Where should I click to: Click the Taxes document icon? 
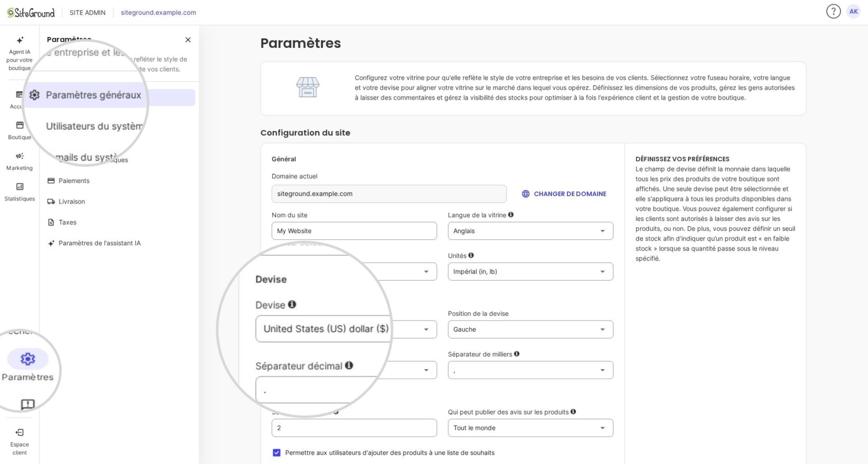click(51, 223)
